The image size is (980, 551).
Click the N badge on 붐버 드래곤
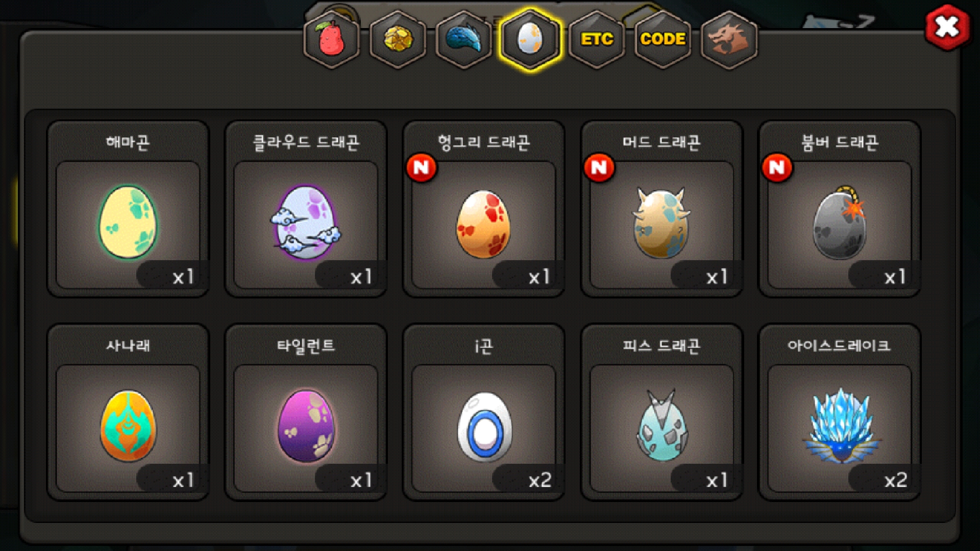tap(777, 167)
